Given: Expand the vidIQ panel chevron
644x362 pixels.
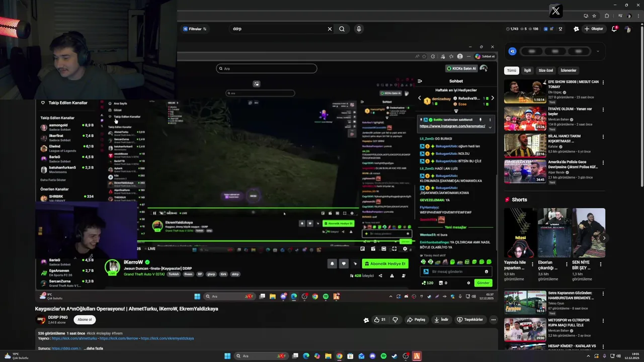Looking at the screenshot, I should [598, 51].
